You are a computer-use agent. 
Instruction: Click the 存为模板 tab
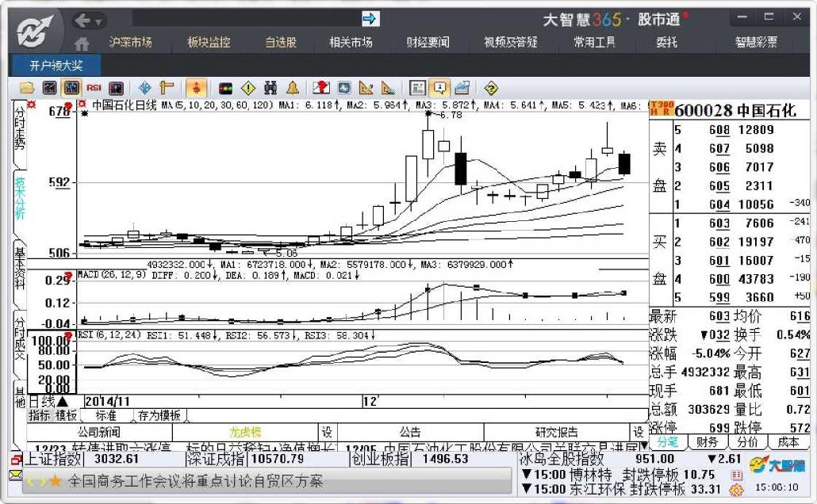tap(159, 415)
